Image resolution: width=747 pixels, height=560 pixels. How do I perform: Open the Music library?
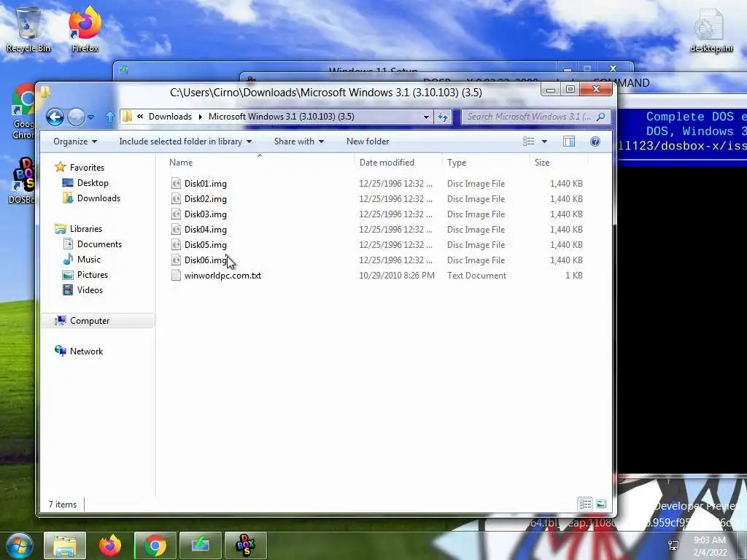coord(88,259)
